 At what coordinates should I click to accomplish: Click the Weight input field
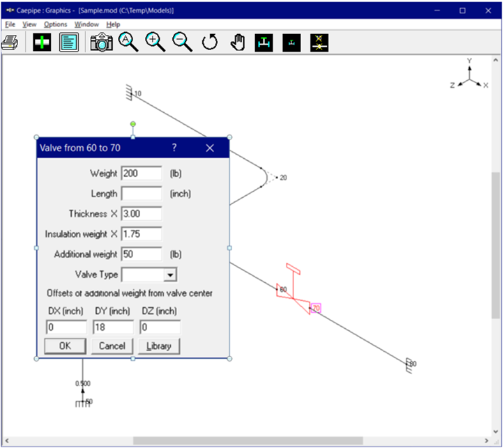click(x=142, y=173)
